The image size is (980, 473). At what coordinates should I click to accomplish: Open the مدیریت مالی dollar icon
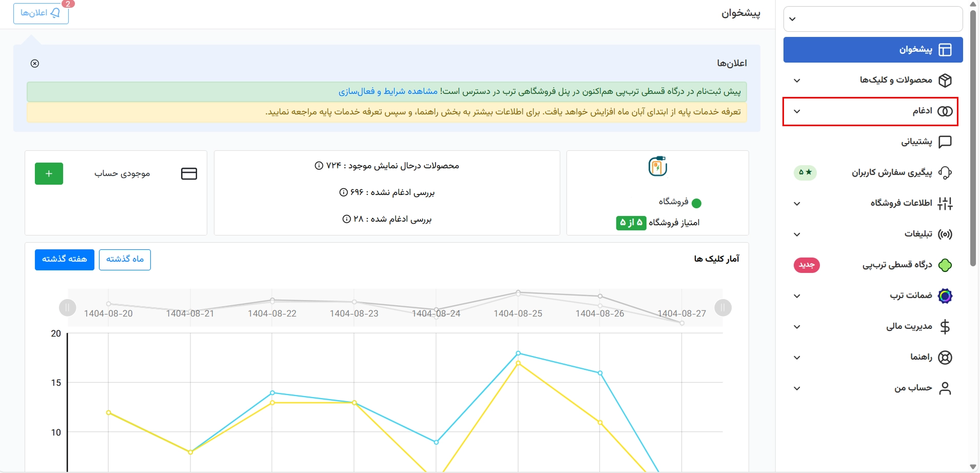[946, 327]
